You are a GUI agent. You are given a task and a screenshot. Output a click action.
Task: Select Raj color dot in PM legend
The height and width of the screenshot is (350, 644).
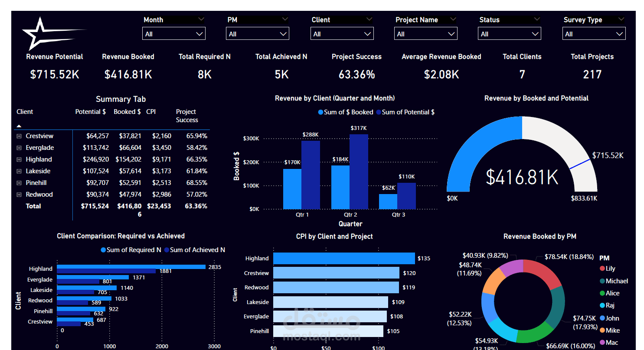click(x=602, y=305)
